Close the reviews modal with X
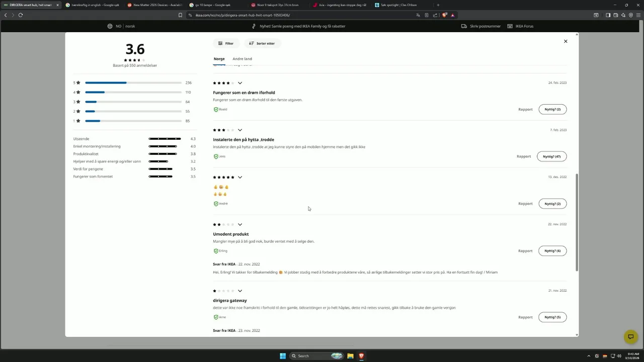Screen dimensions: 644x362 point(566,41)
